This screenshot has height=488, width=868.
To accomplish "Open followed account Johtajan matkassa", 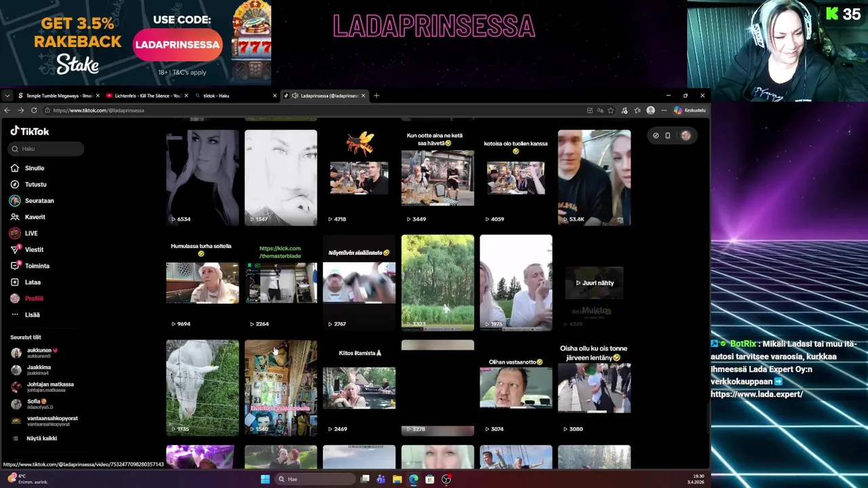I will click(x=43, y=386).
